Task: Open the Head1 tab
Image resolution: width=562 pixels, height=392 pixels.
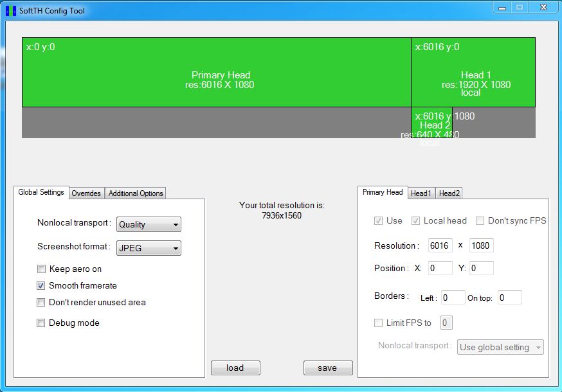Action: pos(421,193)
